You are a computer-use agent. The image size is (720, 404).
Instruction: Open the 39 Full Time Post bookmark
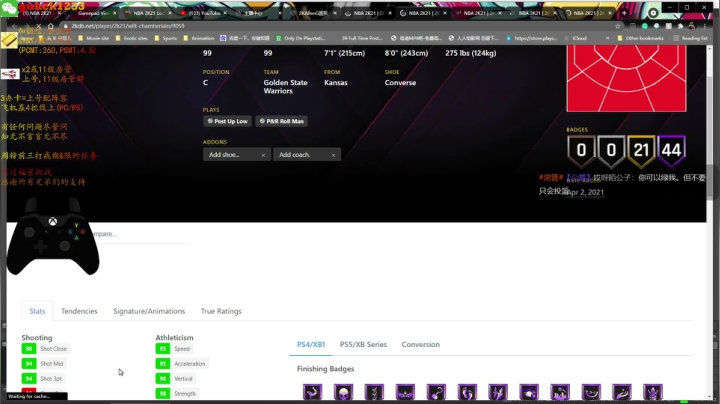[362, 38]
